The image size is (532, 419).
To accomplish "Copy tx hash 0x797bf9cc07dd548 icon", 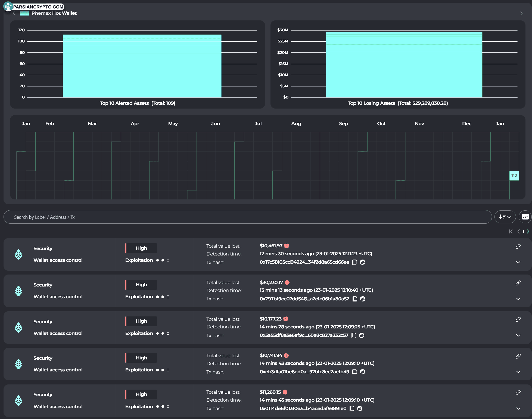I will pos(355,299).
